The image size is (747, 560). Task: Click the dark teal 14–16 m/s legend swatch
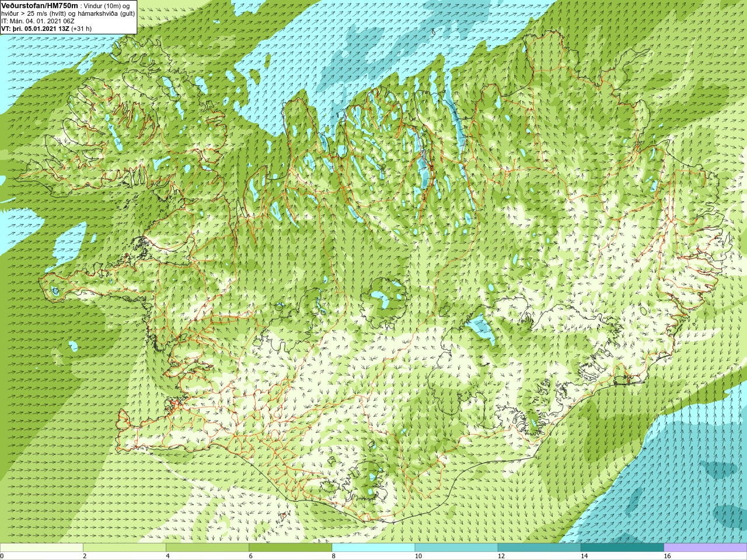pyautogui.click(x=622, y=548)
